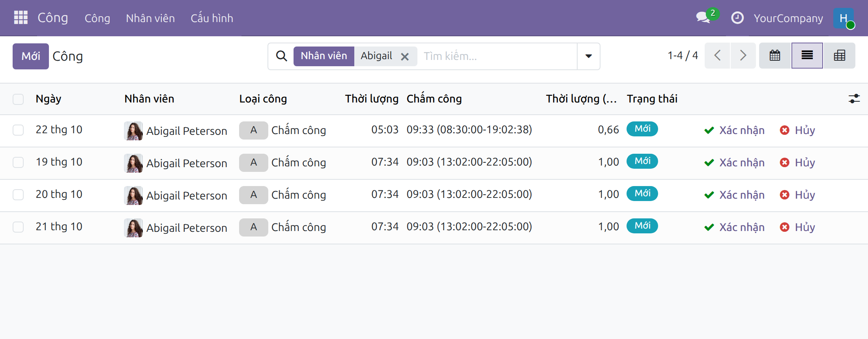Open the conversations chat icon
868x339 pixels.
[703, 18]
